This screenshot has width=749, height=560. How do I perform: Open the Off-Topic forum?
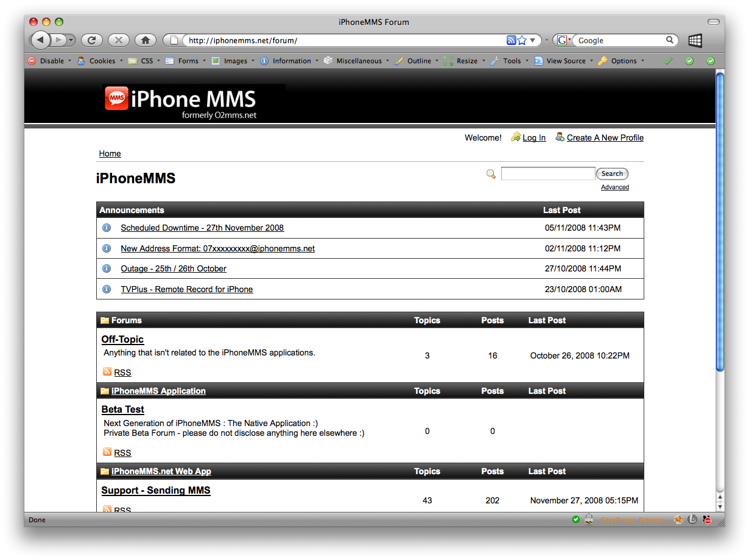122,339
